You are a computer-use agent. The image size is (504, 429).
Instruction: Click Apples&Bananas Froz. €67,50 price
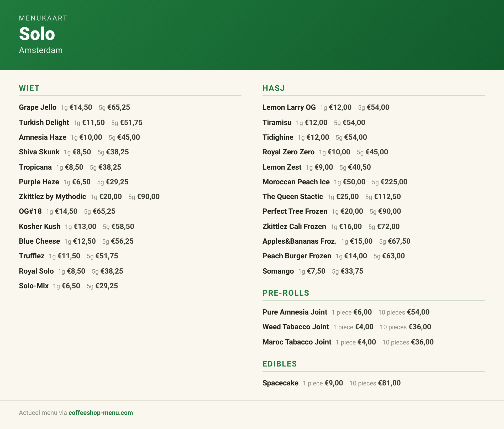pos(399,241)
